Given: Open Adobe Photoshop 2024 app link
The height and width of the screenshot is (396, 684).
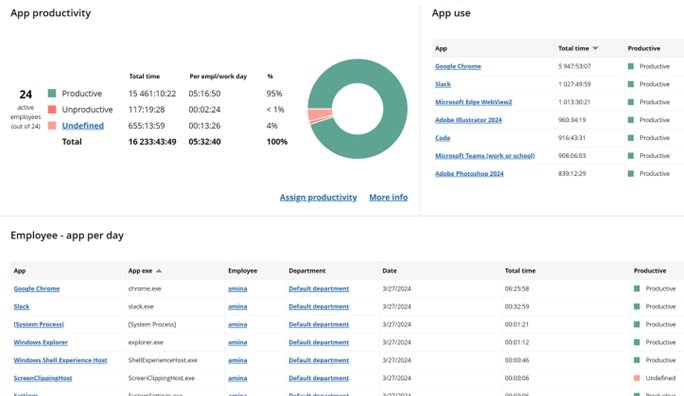Looking at the screenshot, I should [469, 174].
